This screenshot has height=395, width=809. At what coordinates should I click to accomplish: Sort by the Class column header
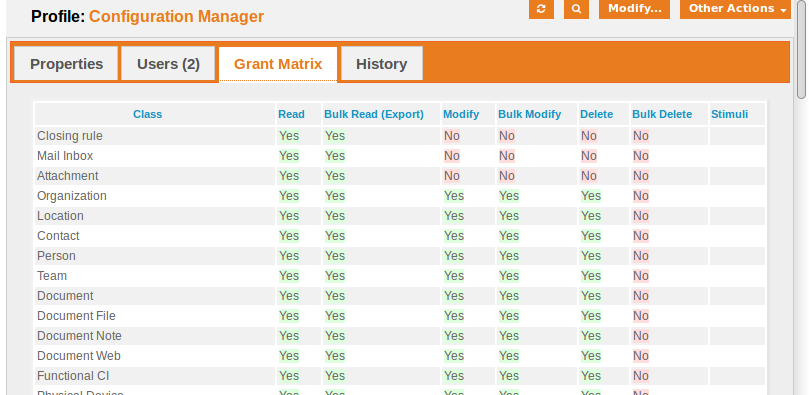pyautogui.click(x=148, y=114)
